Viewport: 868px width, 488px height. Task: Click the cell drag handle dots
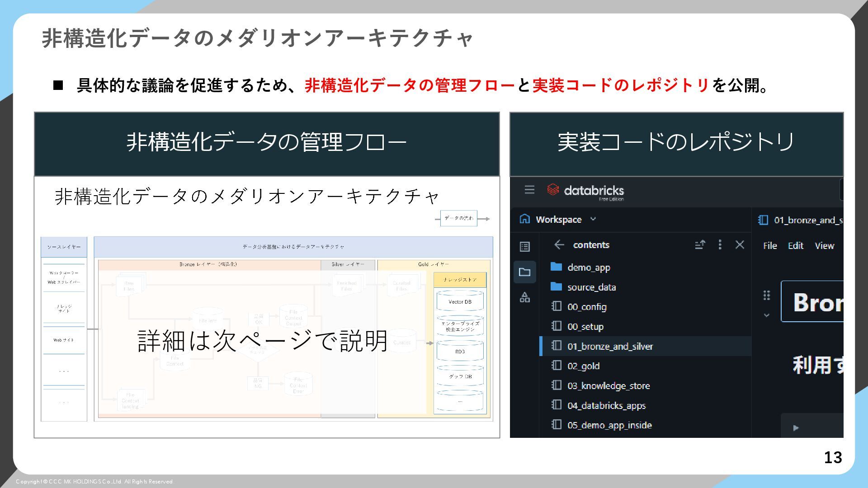point(767,296)
